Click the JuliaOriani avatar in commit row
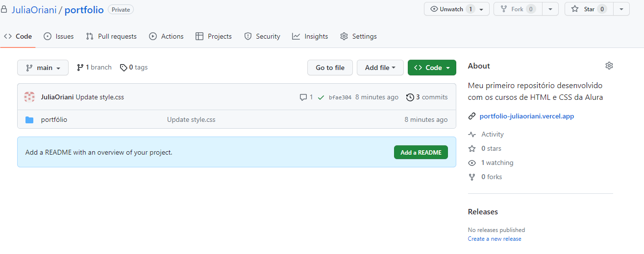The height and width of the screenshot is (254, 644). tap(29, 97)
